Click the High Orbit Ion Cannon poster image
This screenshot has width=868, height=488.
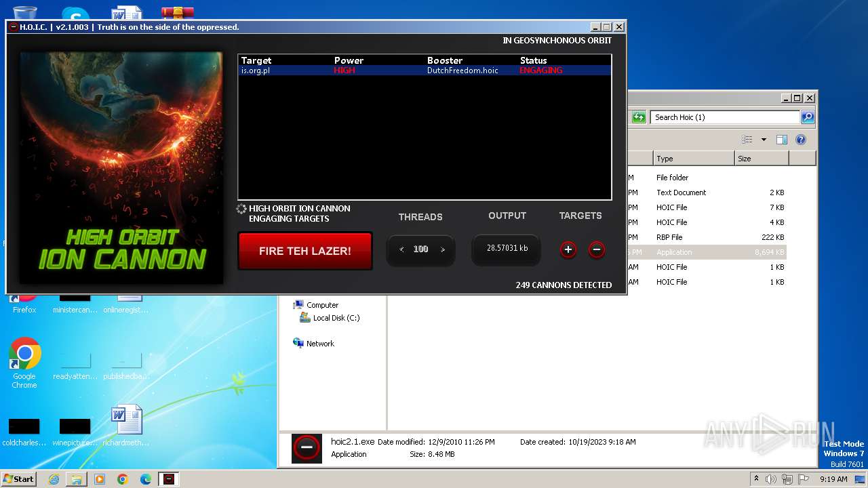point(121,168)
